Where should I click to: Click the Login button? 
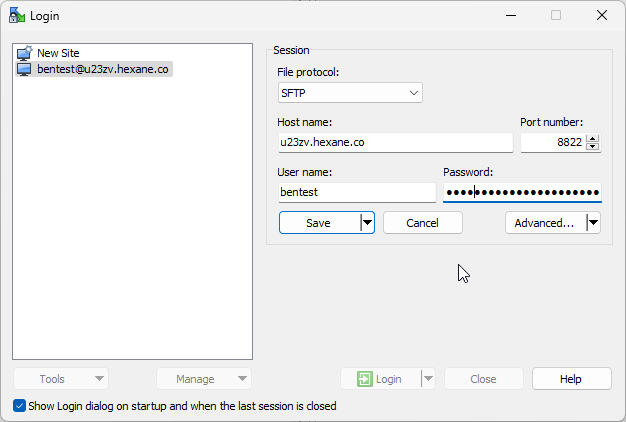[380, 379]
